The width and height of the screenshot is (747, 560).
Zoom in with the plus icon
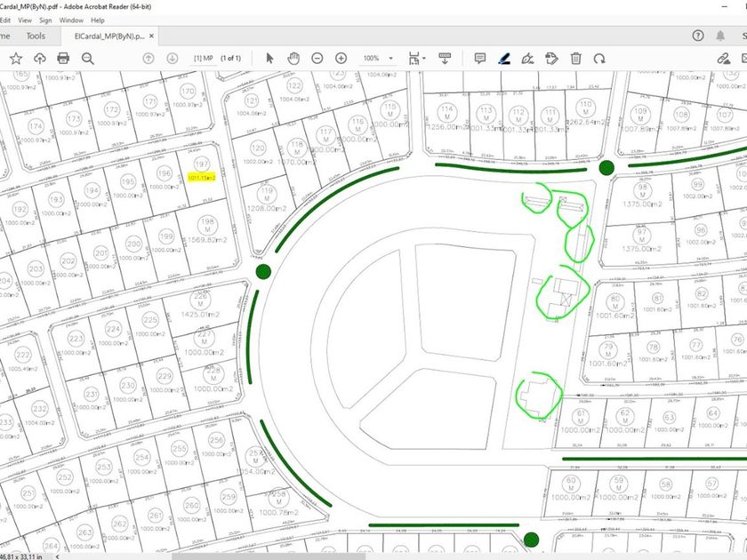[341, 58]
